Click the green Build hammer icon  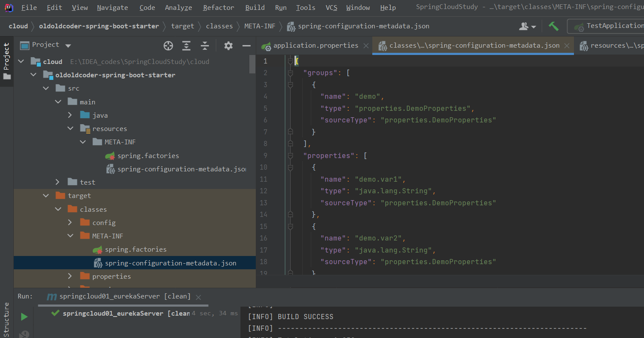point(554,26)
